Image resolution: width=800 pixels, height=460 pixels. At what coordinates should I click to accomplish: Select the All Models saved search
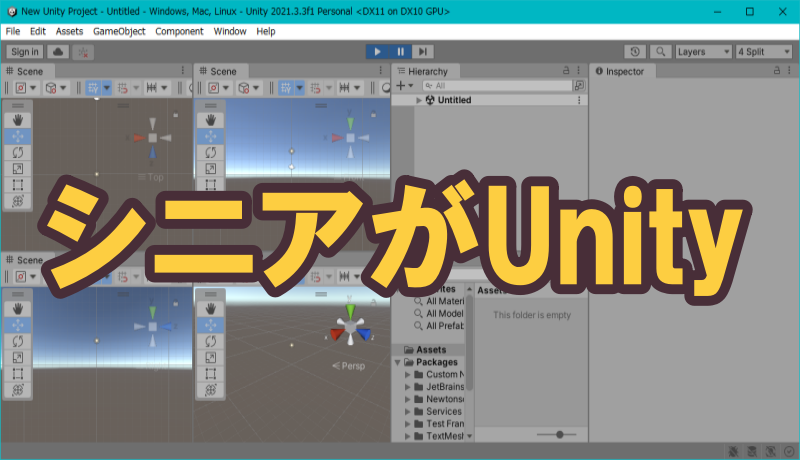tap(439, 314)
